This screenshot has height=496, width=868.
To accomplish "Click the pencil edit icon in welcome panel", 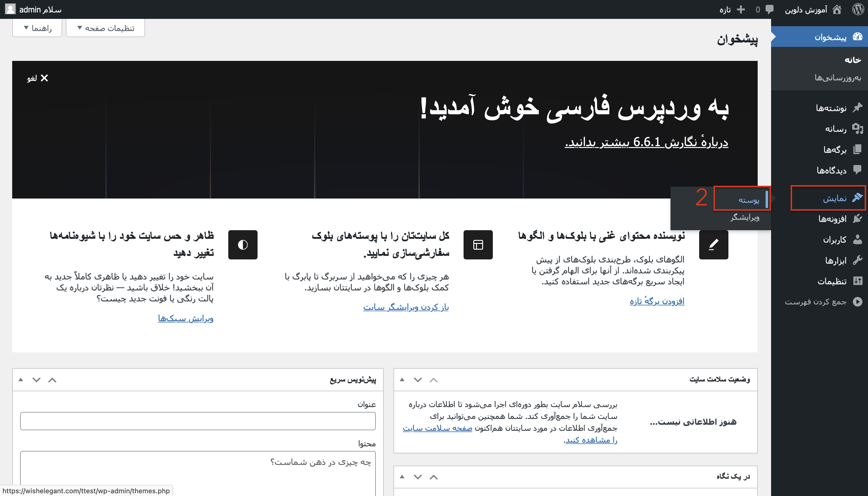I will pos(713,245).
